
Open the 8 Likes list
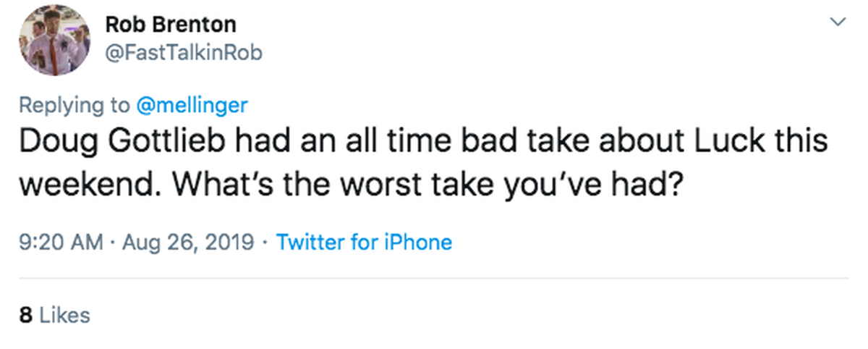[x=55, y=316]
